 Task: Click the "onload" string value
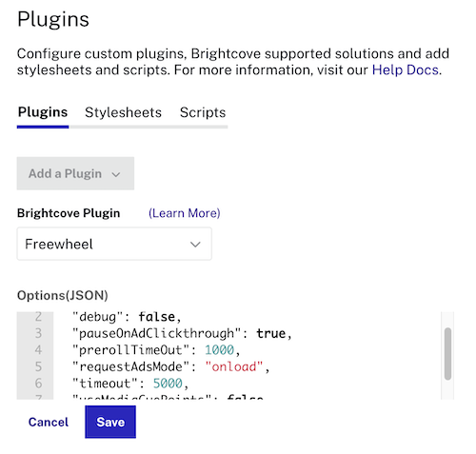point(234,366)
